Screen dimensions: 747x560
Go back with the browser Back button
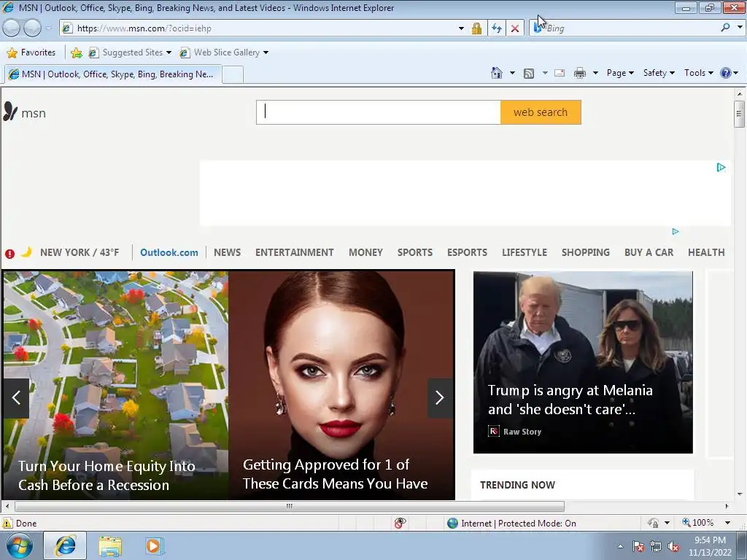pos(12,28)
